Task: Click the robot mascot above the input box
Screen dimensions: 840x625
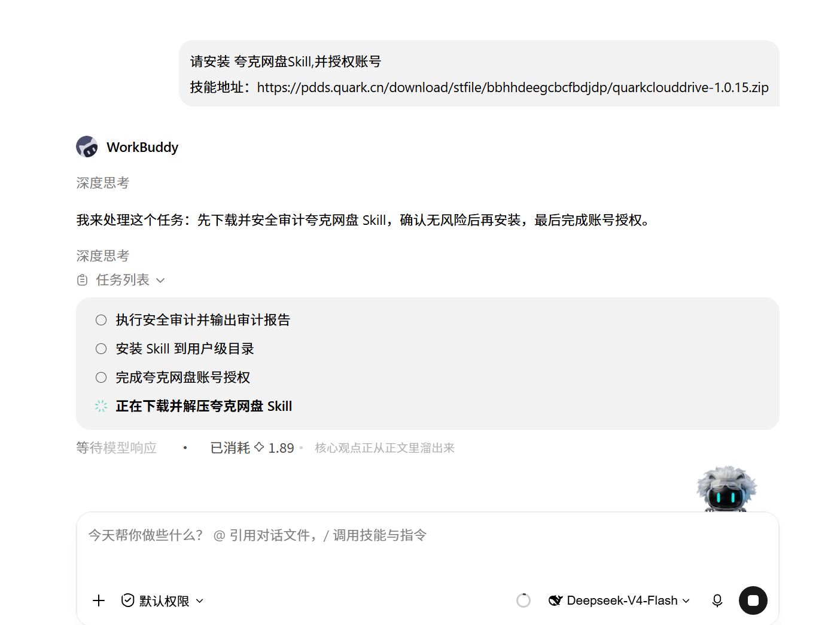Action: coord(726,489)
